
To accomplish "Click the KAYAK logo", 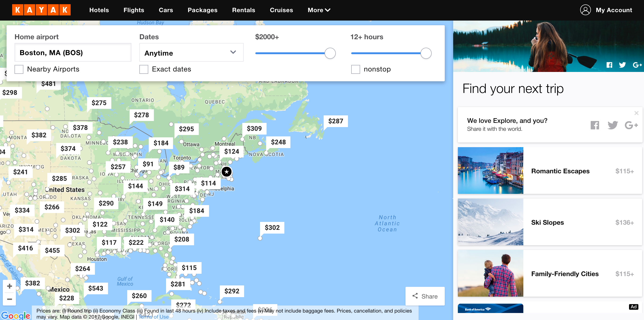I will tap(41, 10).
